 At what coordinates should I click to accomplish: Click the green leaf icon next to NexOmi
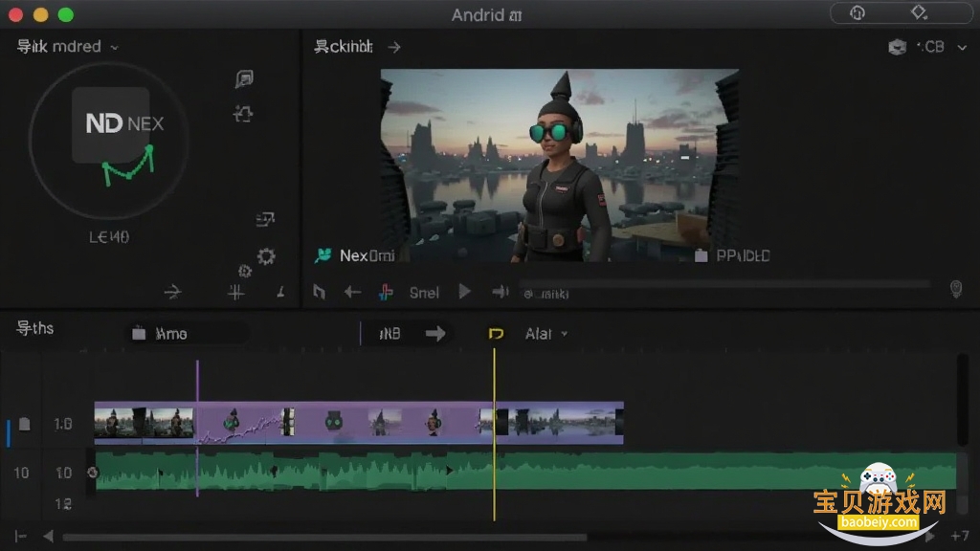pyautogui.click(x=323, y=254)
